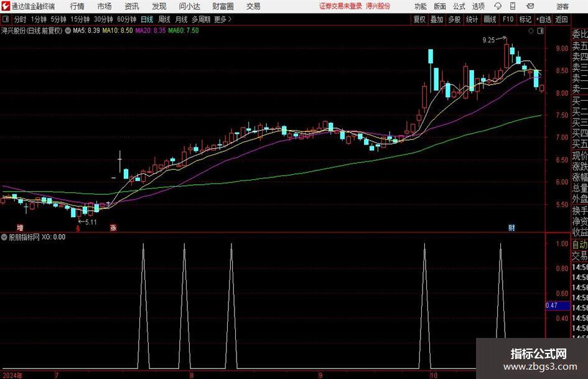This screenshot has height=379, width=588.
Task: Click the 标记 mark button
Action: [x=525, y=19]
